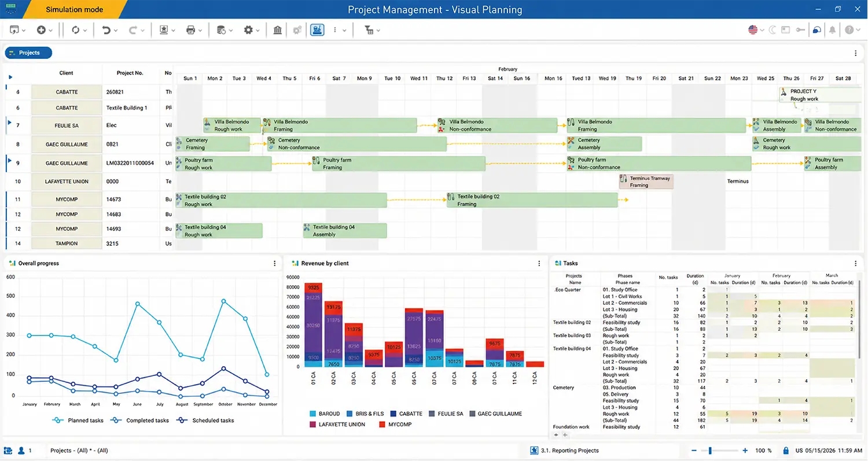Screen dimensions: 868x461
Task: Open the settings gear icon
Action: 248,30
